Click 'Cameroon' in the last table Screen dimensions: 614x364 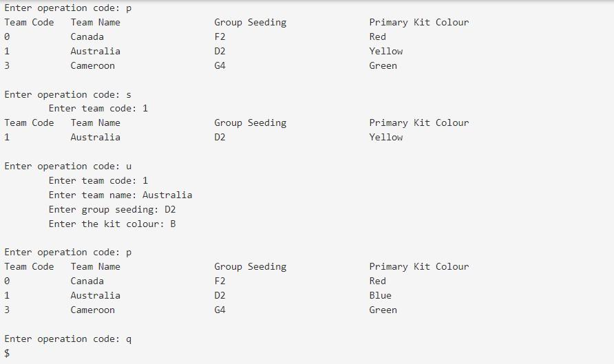point(92,310)
